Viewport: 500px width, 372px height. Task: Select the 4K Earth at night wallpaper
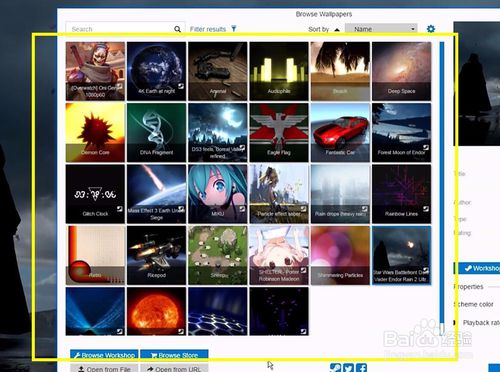coord(157,71)
